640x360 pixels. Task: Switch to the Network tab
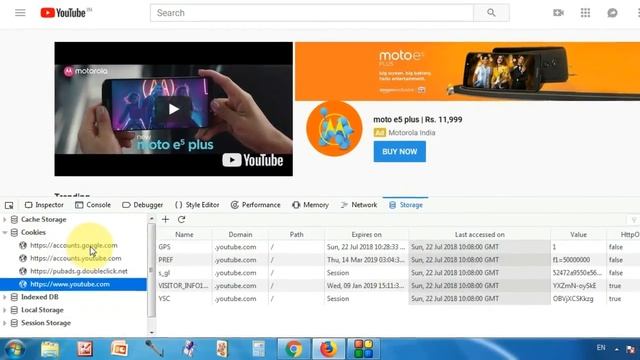coord(359,205)
